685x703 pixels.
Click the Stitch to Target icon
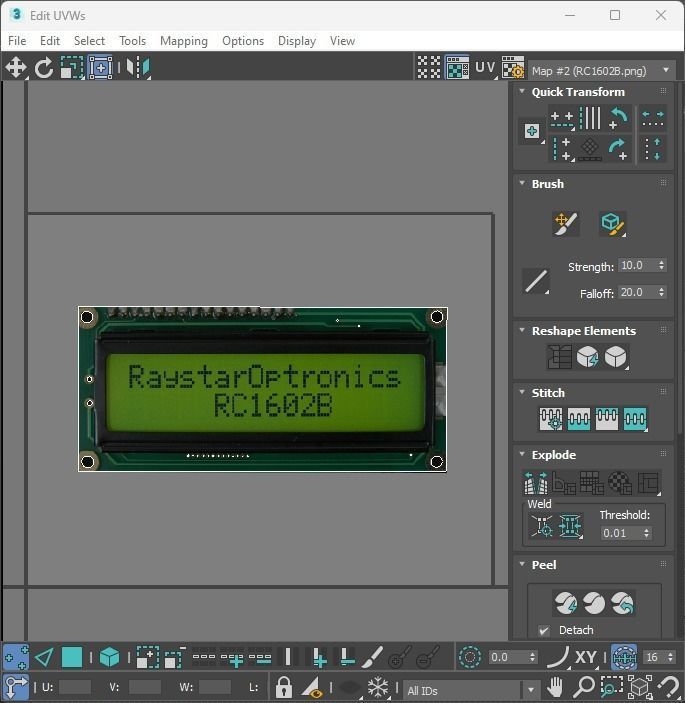(551, 419)
